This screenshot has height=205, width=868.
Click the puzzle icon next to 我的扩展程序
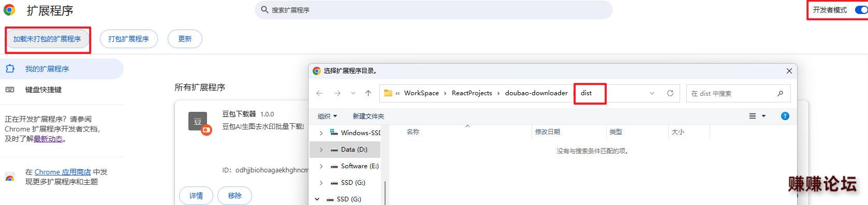tap(10, 69)
